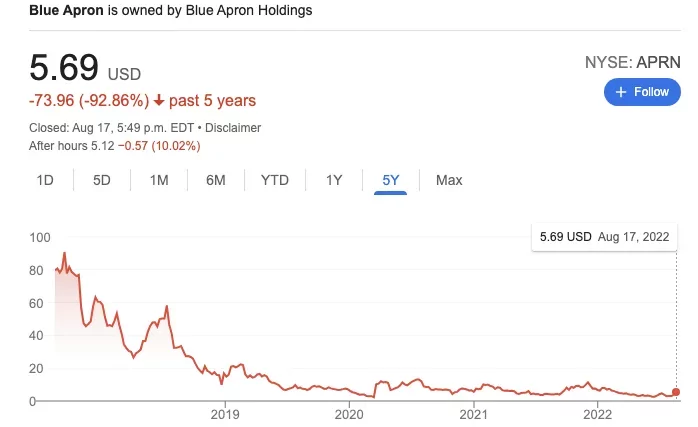The height and width of the screenshot is (427, 698).
Task: Show the 1Y price chart
Action: 334,180
